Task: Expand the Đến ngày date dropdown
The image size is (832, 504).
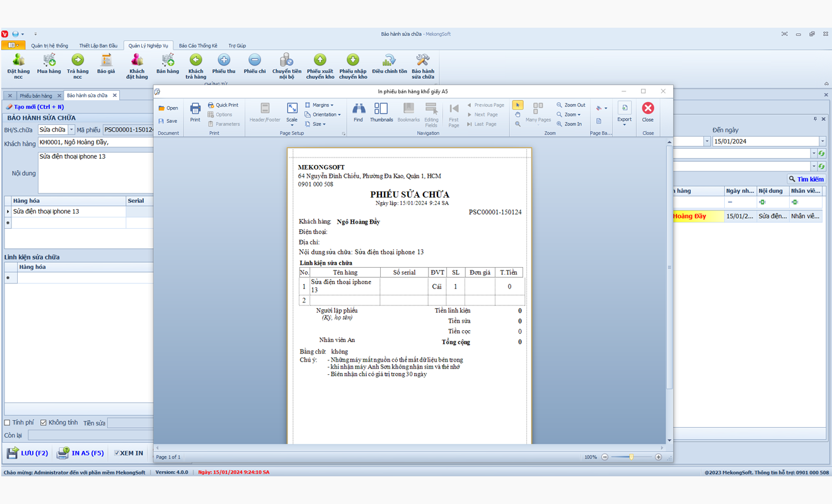Action: click(823, 141)
